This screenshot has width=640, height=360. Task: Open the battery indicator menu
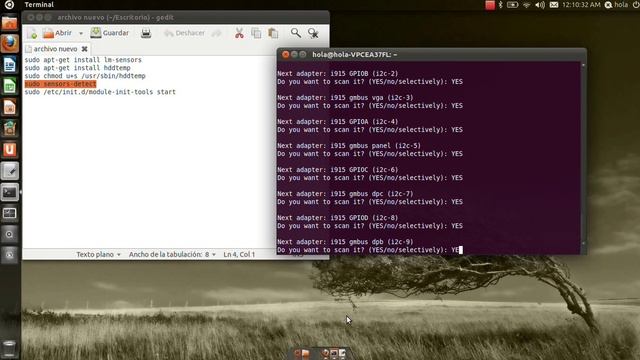coord(513,5)
